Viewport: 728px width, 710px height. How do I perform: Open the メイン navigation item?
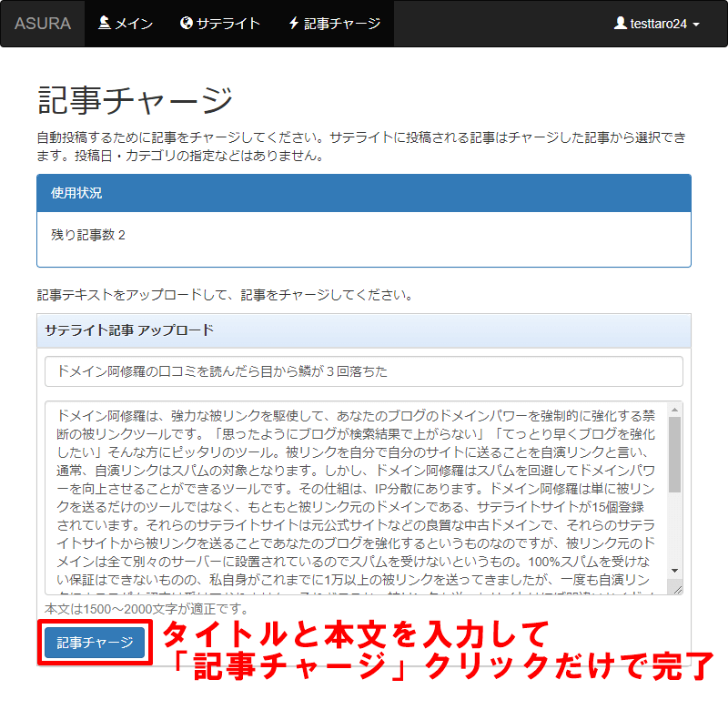pyautogui.click(x=126, y=24)
